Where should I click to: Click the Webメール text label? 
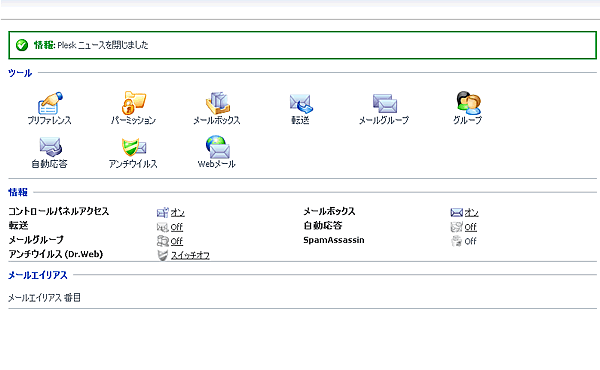(217, 164)
